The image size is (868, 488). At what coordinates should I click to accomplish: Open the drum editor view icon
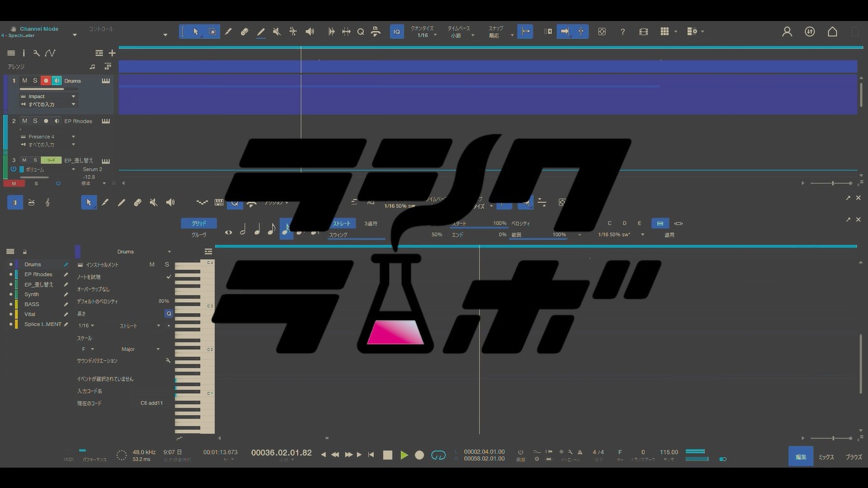[x=31, y=202]
